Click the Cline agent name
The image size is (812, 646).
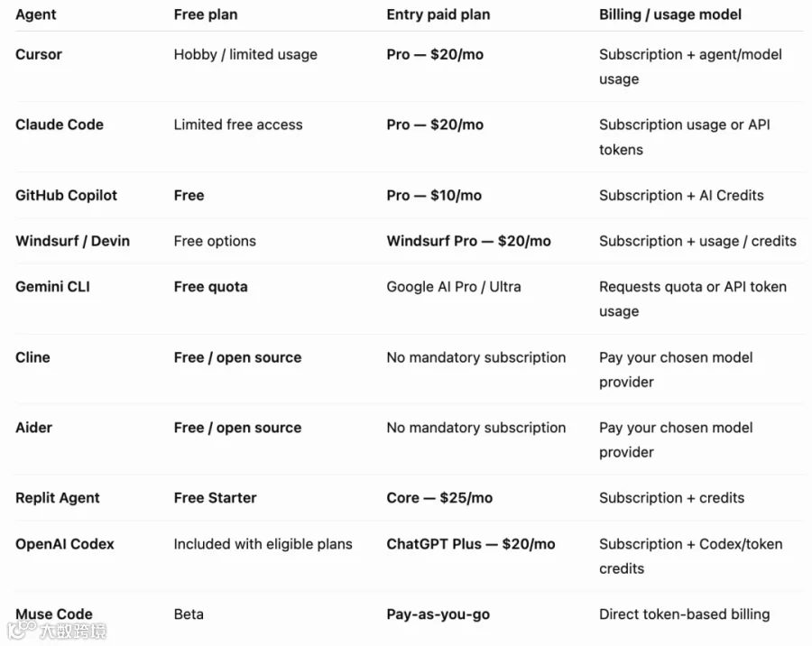[32, 357]
